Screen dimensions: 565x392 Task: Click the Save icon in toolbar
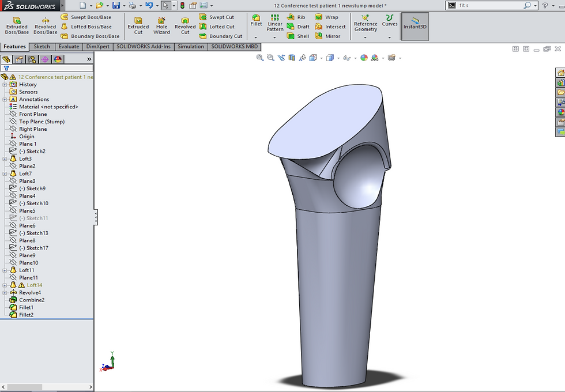tap(116, 5)
